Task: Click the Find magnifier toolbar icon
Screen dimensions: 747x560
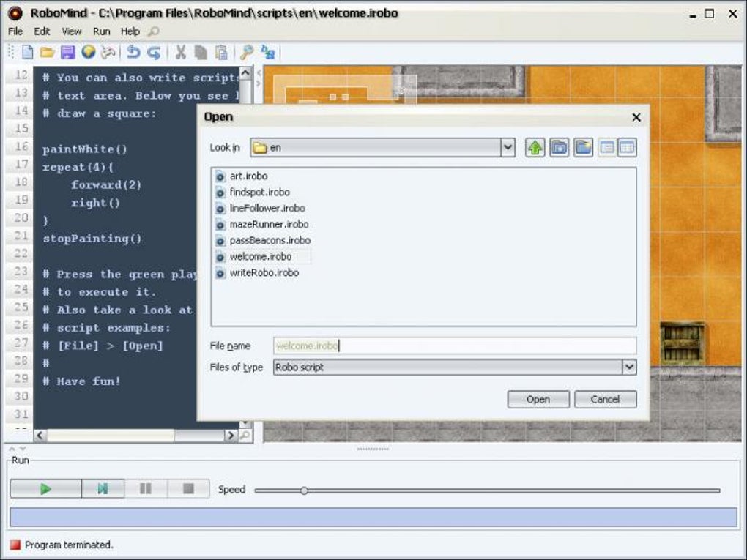Action: click(246, 52)
